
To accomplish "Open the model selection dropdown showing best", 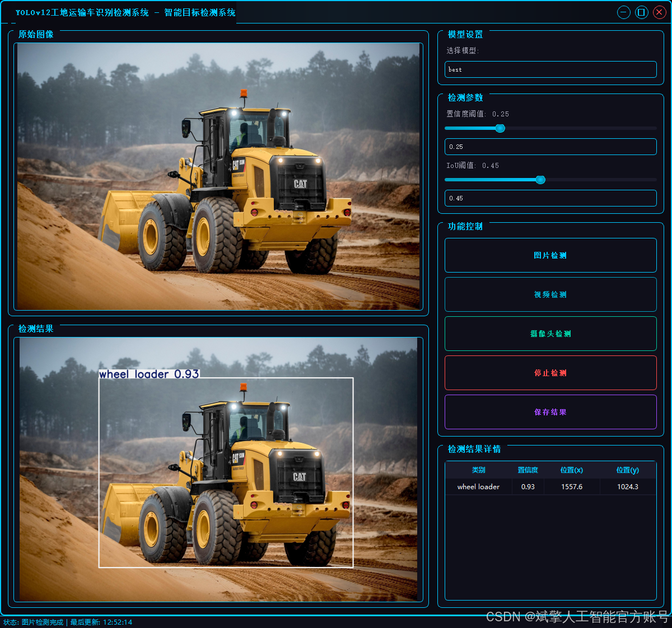I will point(550,69).
